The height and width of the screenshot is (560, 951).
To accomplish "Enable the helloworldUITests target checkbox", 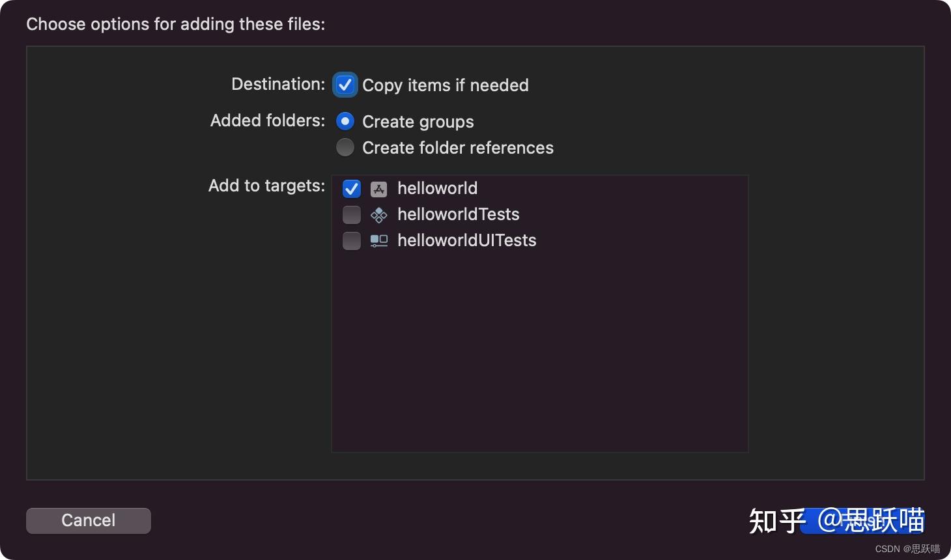I will pos(352,241).
